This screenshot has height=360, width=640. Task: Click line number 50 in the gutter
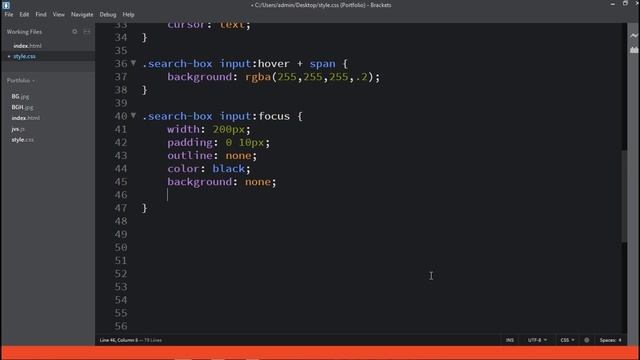pyautogui.click(x=121, y=247)
